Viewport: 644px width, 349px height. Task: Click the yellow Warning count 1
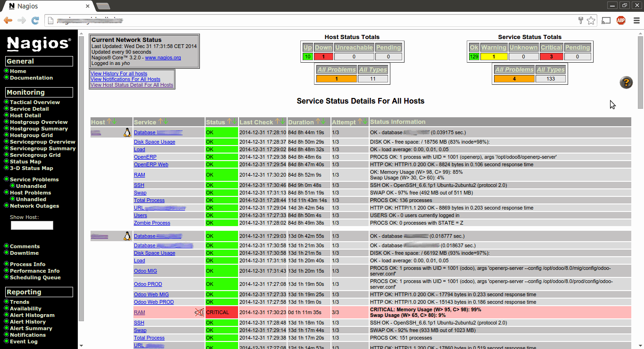tap(494, 57)
